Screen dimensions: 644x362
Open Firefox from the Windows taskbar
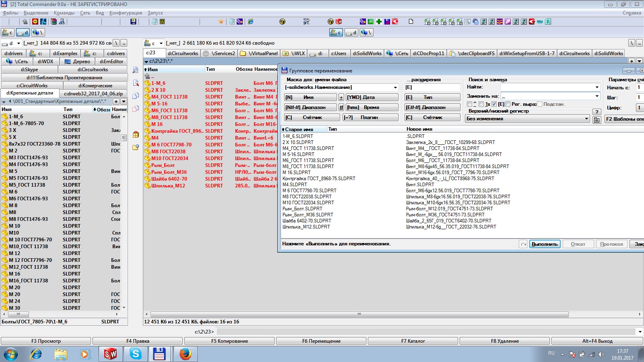[x=185, y=354]
